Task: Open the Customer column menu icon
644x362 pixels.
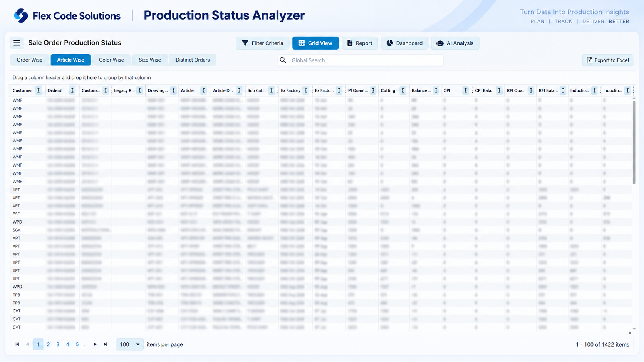Action: pos(38,90)
